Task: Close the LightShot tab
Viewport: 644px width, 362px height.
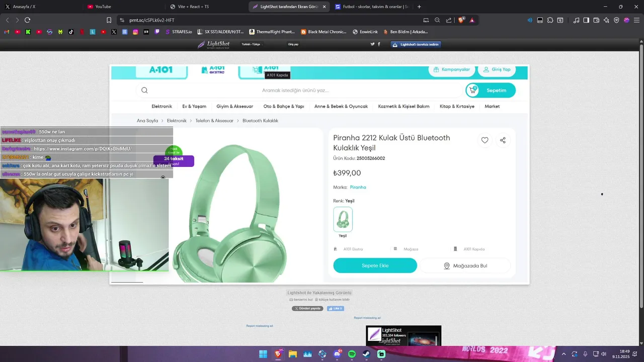Action: point(324,7)
